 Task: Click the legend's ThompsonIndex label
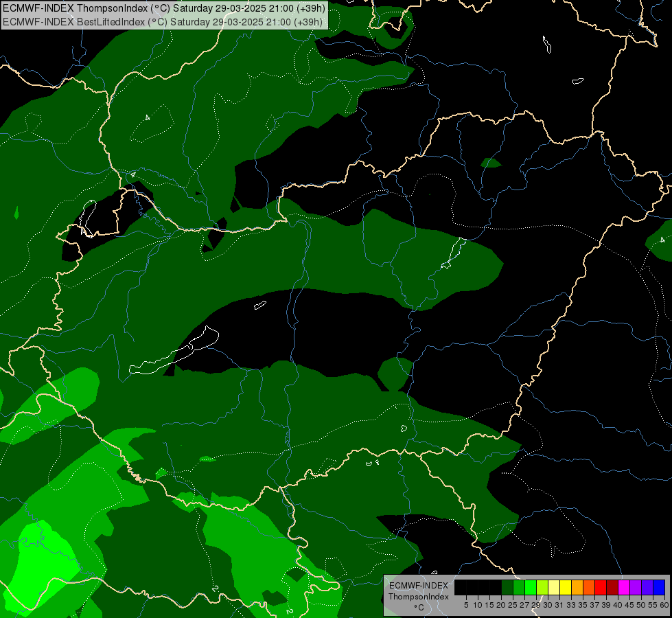tap(419, 597)
